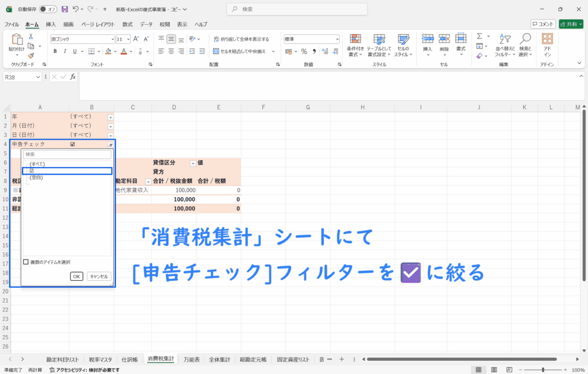Open the 貸借区分 column filter dropdown
This screenshot has height=374, width=588.
(x=193, y=163)
